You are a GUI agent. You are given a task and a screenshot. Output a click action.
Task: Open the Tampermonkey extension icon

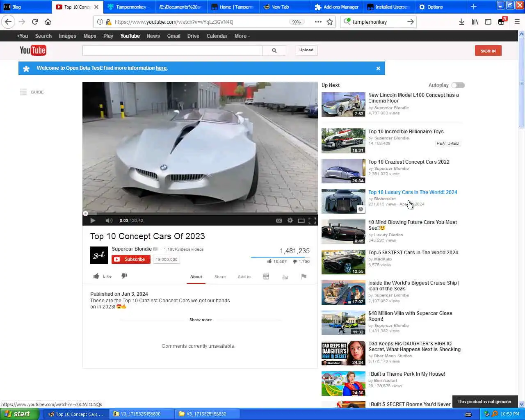tap(502, 22)
